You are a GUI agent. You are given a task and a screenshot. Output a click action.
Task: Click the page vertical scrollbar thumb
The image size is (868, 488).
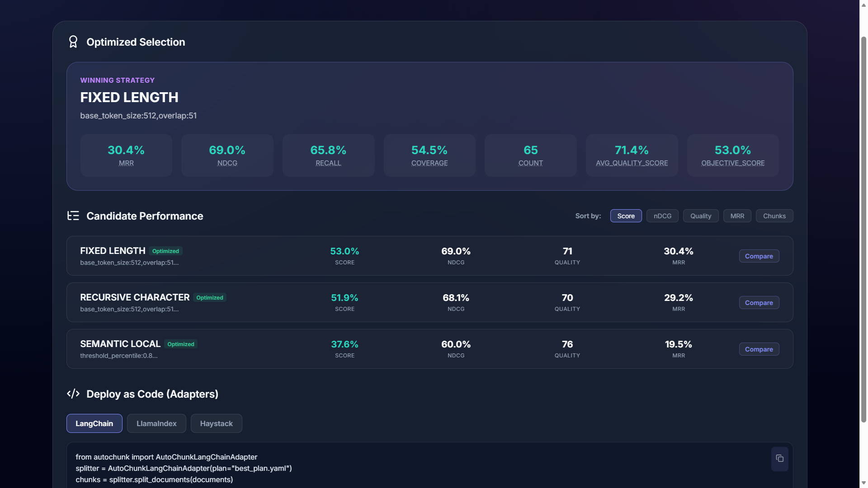(863, 230)
